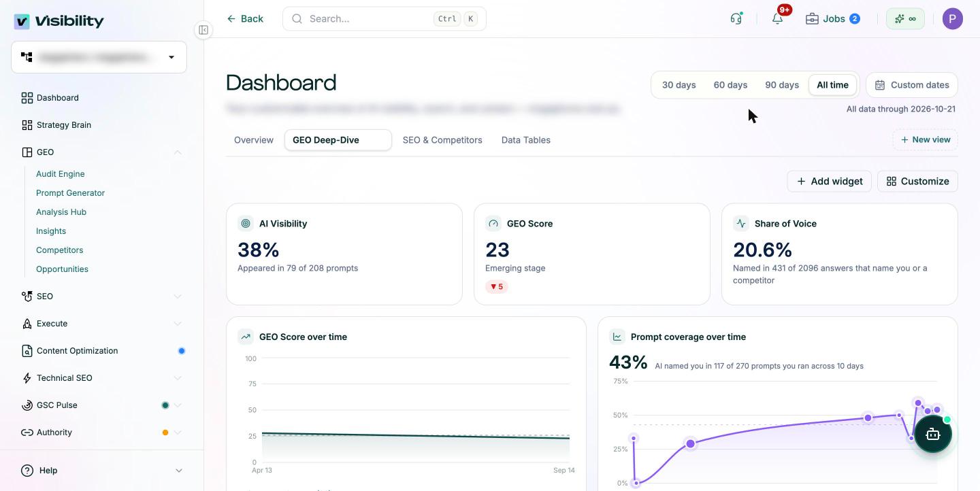Screen dimensions: 980x491
Task: Select the 90 days range
Action: tap(782, 85)
